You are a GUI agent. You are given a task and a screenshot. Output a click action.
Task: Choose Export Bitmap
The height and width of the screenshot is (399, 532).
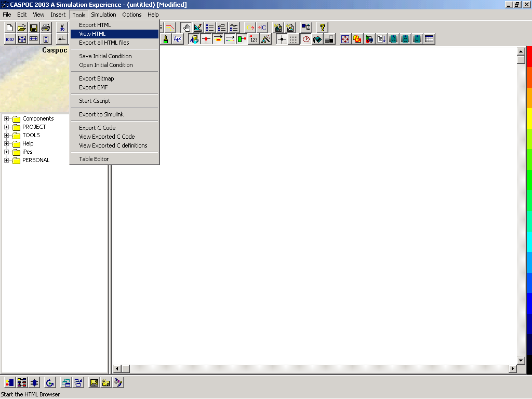pos(114,79)
